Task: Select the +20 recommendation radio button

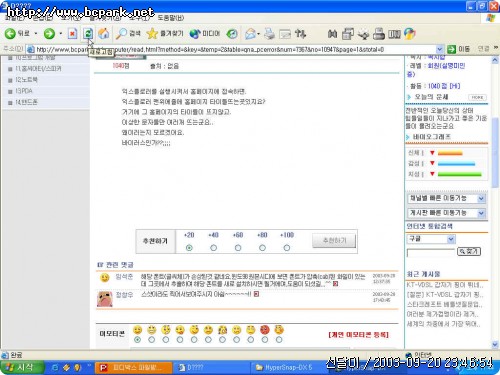Action: coord(189,248)
